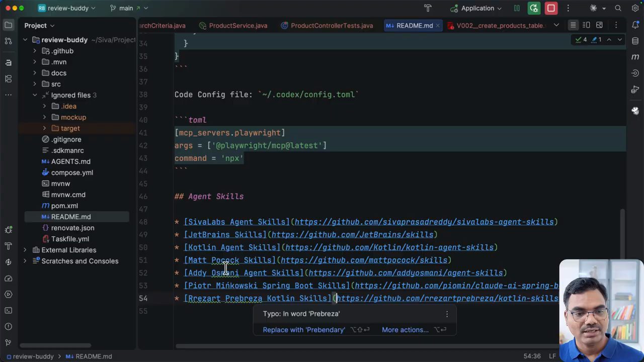
Task: Click Replace with 'Prebendary' quick fix
Action: point(304,330)
